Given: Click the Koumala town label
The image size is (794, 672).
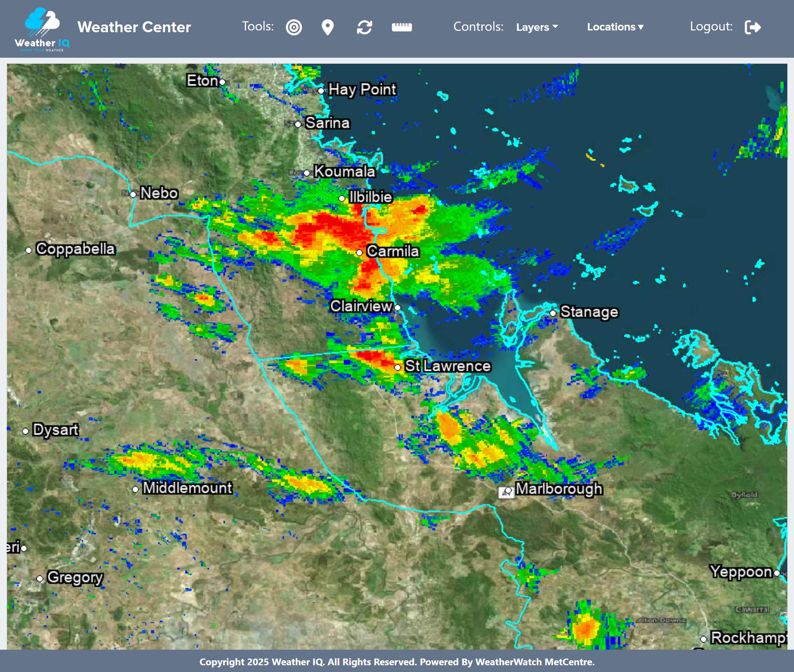Looking at the screenshot, I should (x=345, y=171).
